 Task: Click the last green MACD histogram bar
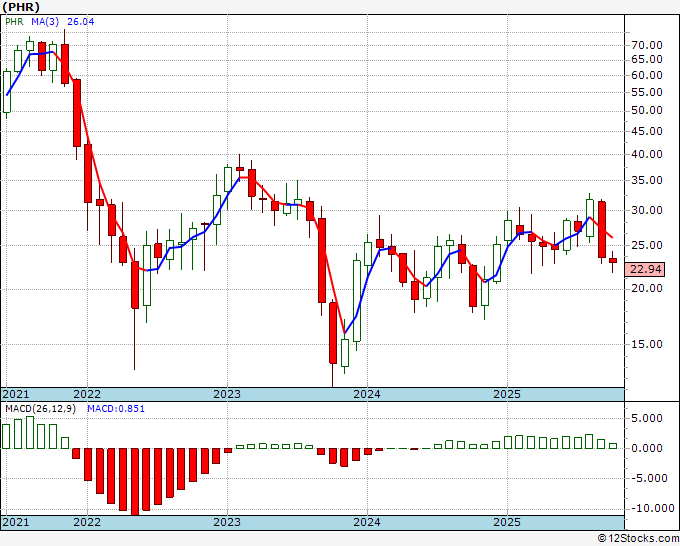(x=613, y=446)
